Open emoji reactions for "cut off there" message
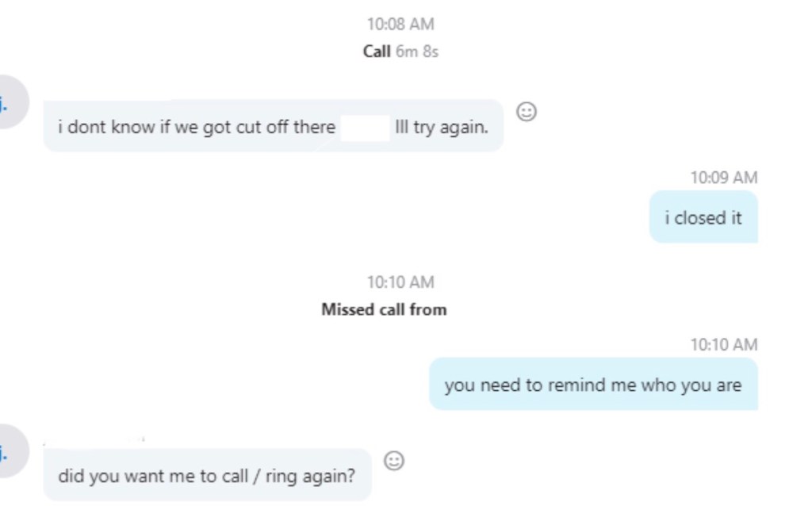This screenshot has width=812, height=506. [x=527, y=112]
